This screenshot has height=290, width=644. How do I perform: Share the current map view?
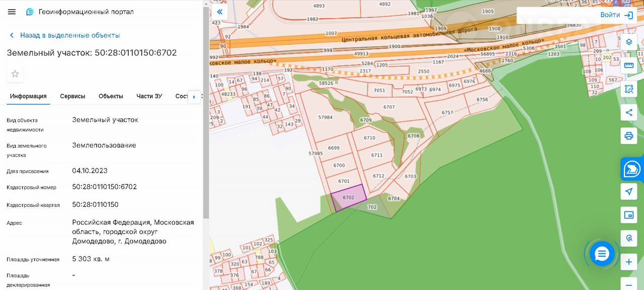[x=628, y=112]
